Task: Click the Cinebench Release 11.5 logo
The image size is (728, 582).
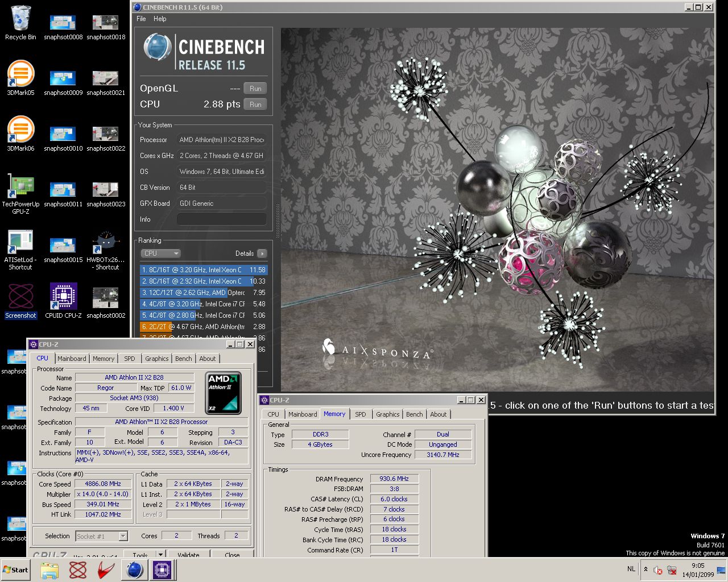Action: [x=204, y=52]
